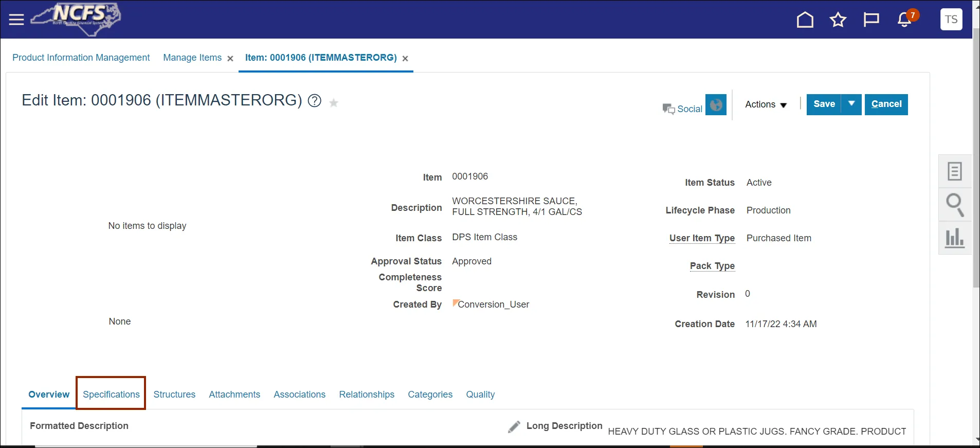This screenshot has width=980, height=448.
Task: Open the Watchlist flag icon
Action: (x=871, y=20)
